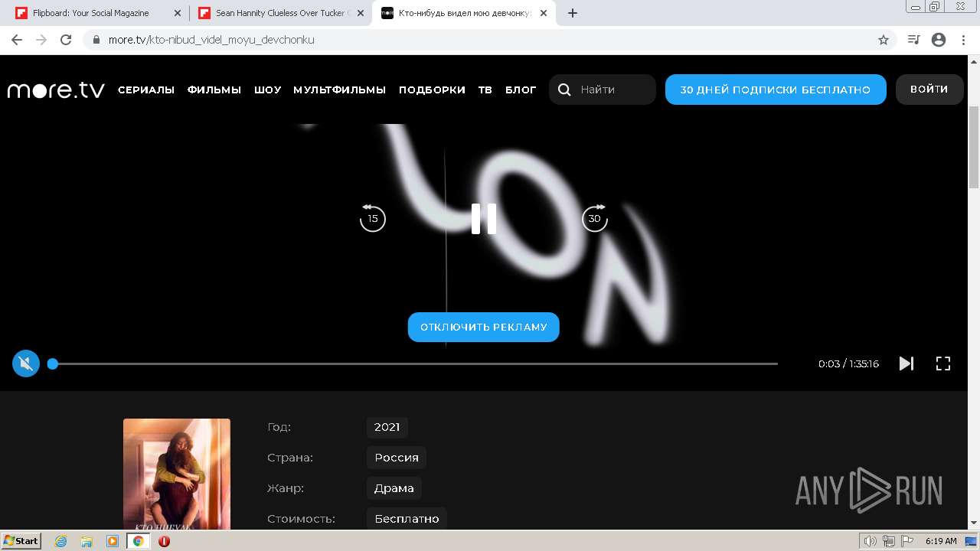Image resolution: width=980 pixels, height=551 pixels.
Task: Open the Сериалы menu
Action: coord(146,90)
